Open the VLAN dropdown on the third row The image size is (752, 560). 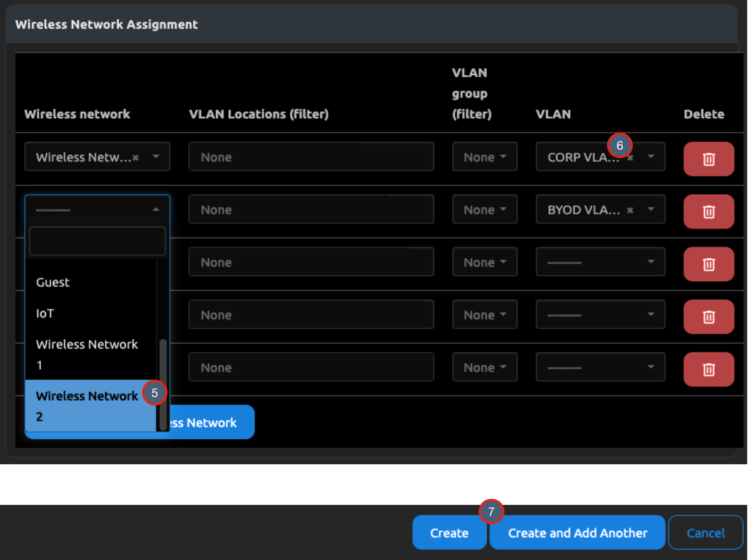[x=651, y=262]
